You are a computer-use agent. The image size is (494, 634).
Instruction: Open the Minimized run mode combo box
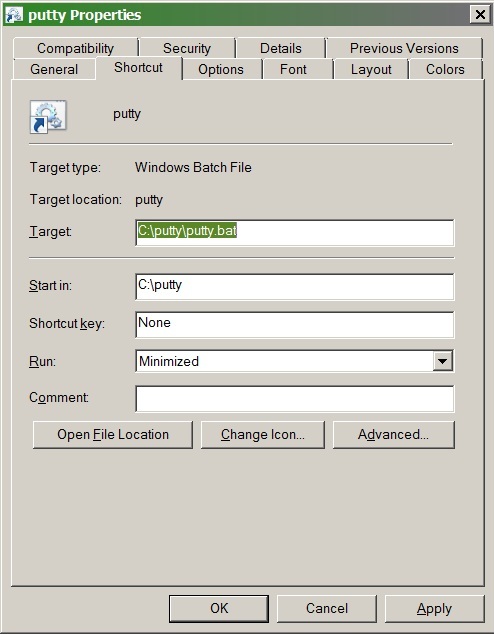pyautogui.click(x=295, y=361)
